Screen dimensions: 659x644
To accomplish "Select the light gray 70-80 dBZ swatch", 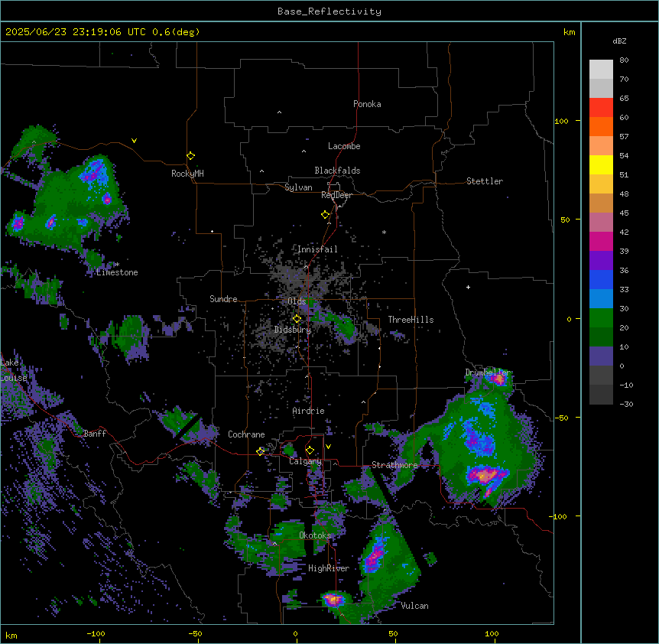I will pos(601,70).
